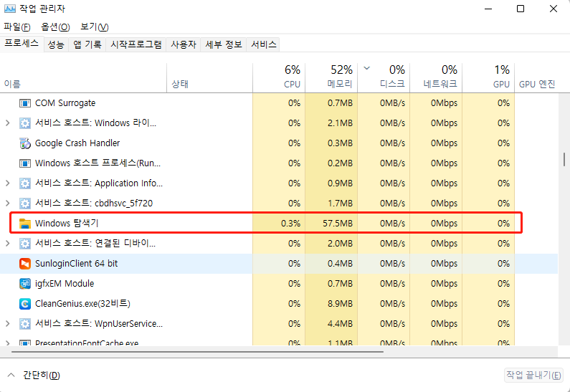The image size is (570, 392).
Task: Click the COM Surrogate process icon
Action: [x=25, y=103]
